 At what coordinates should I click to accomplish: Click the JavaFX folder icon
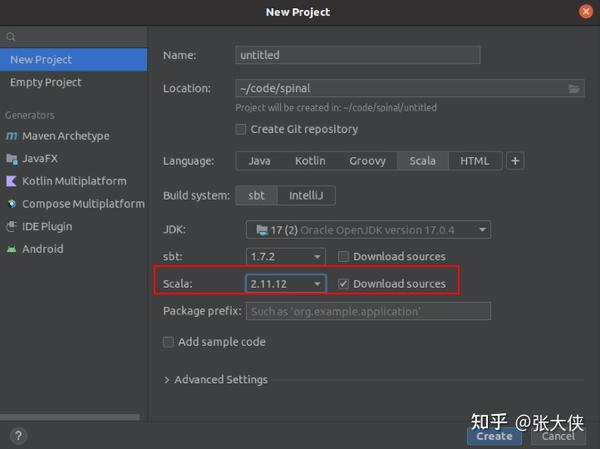pyautogui.click(x=12, y=159)
